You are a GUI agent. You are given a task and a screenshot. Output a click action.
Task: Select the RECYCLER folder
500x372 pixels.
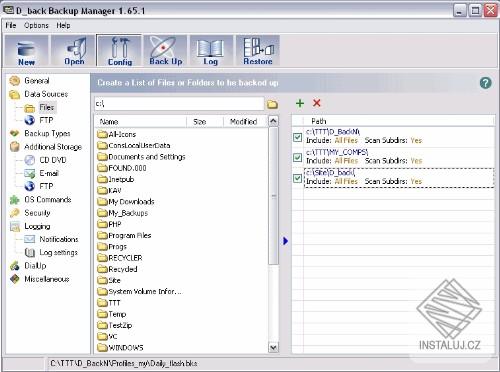(120, 258)
